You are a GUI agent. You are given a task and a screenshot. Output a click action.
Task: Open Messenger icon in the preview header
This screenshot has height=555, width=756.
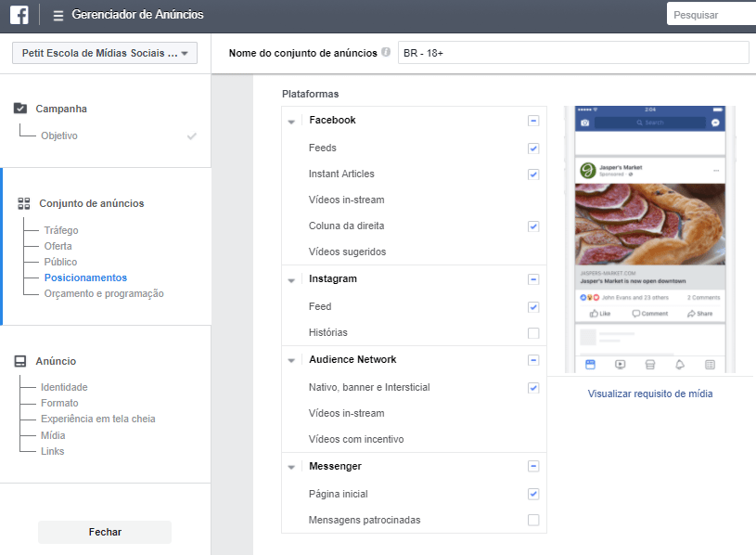pyautogui.click(x=715, y=122)
